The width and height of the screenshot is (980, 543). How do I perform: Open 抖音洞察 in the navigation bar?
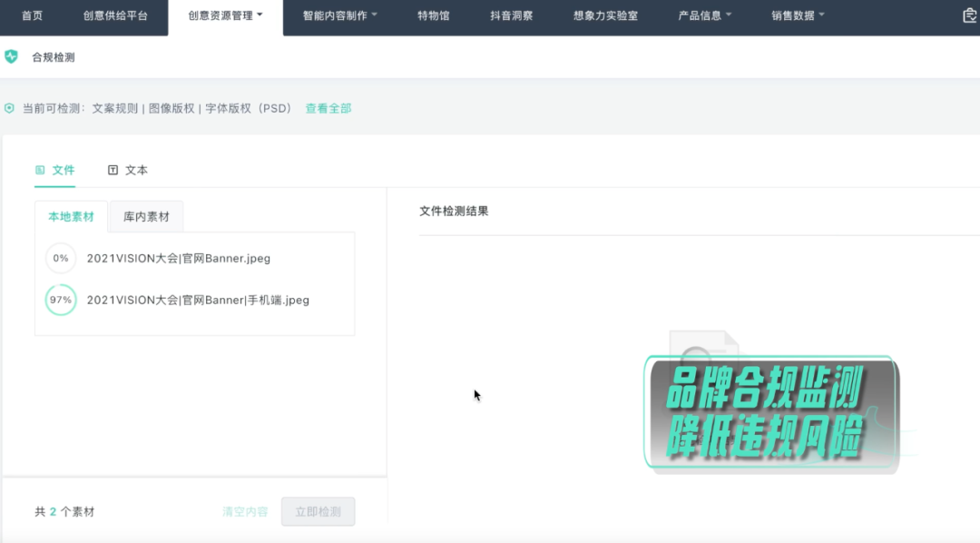[x=511, y=16]
